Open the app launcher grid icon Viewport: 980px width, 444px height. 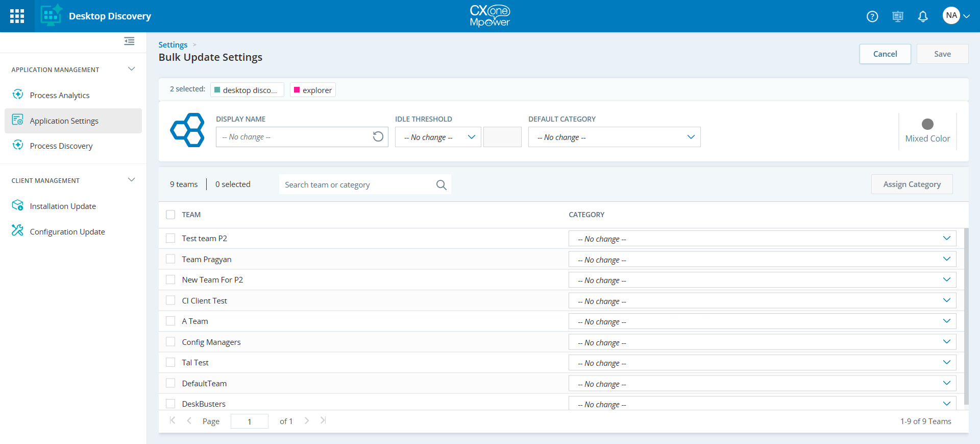pyautogui.click(x=17, y=16)
